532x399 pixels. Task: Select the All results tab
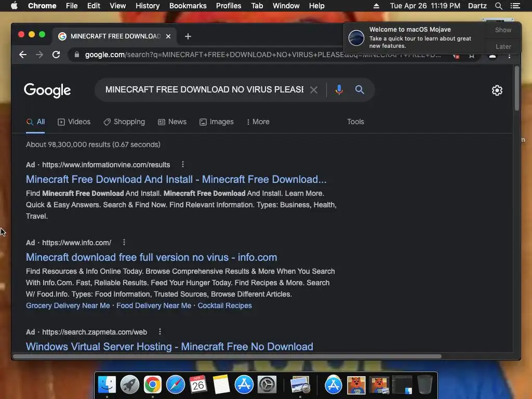pos(36,122)
